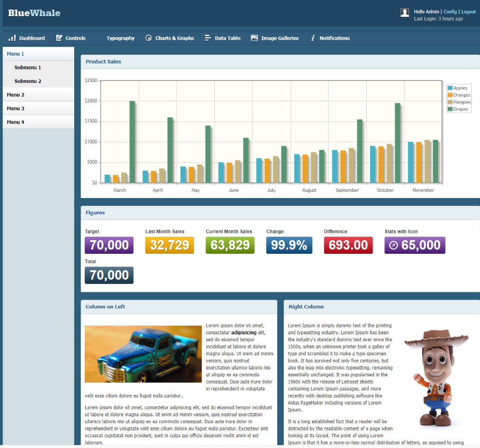Click the Apples blue legend swatch
The image size is (480, 448).
[450, 88]
